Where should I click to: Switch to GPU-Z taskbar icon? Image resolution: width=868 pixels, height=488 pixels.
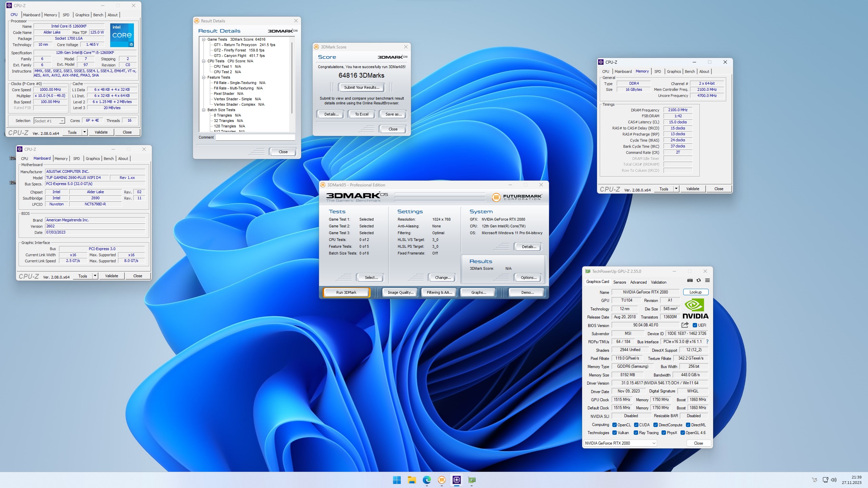tap(472, 480)
